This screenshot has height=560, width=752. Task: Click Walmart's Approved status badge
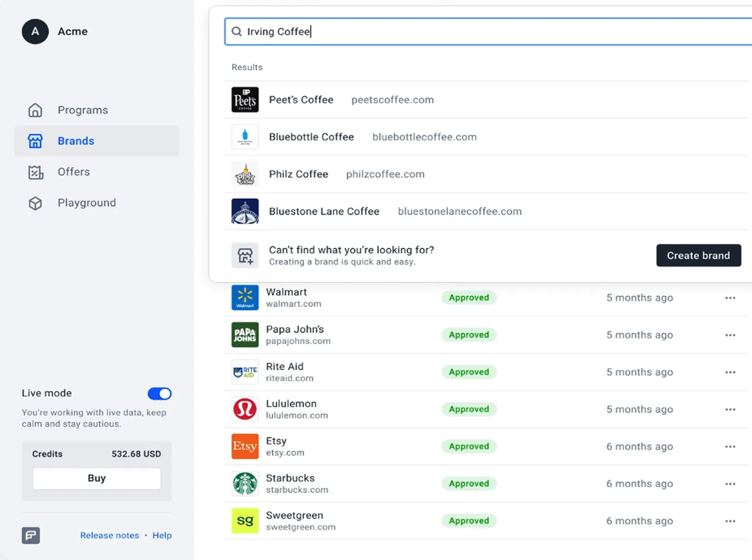tap(469, 297)
